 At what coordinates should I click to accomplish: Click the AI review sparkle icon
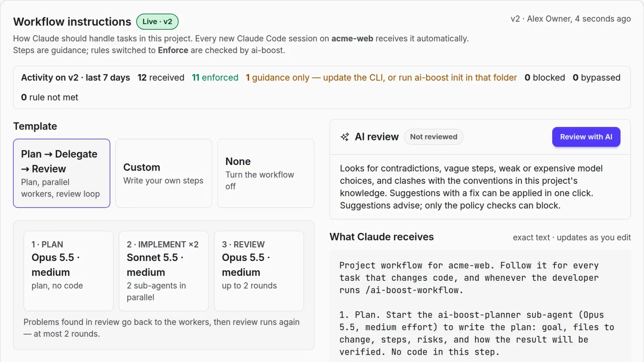[x=345, y=137]
